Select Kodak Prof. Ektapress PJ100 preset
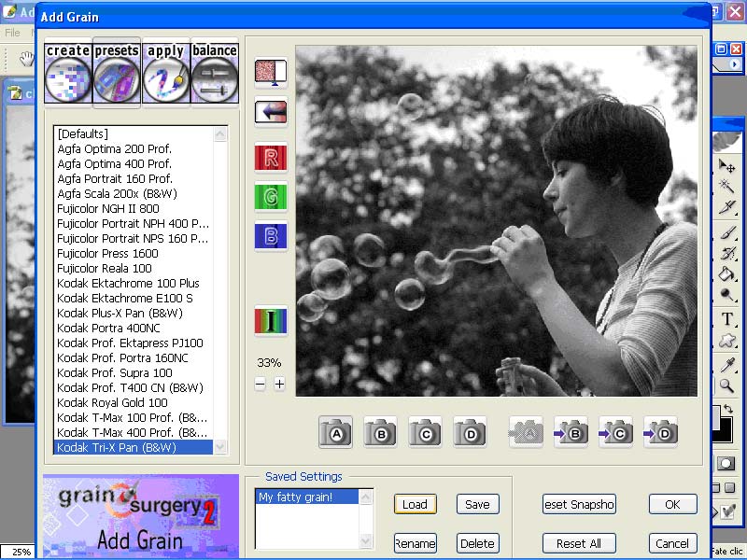Screen dimensions: 747x560 134,343
